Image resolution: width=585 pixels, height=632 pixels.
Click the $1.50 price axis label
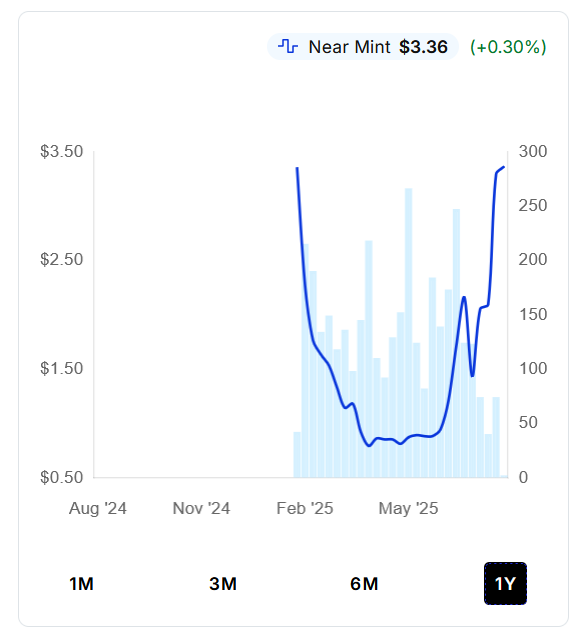[x=61, y=368]
